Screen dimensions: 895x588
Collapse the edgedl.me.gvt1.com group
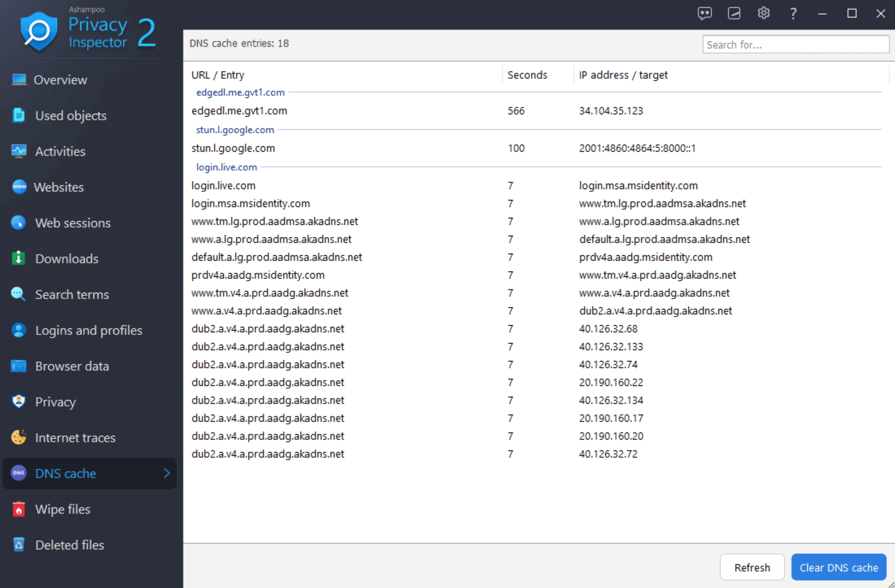(240, 92)
